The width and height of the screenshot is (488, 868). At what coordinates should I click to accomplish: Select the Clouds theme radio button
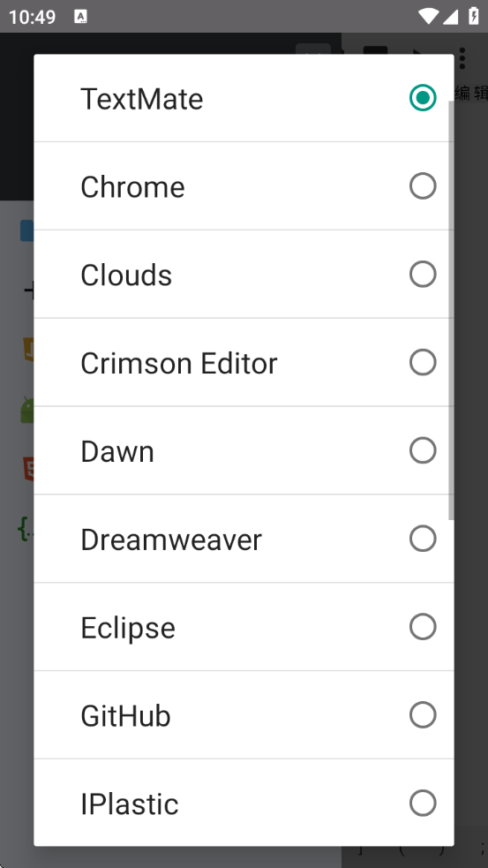pos(423,274)
